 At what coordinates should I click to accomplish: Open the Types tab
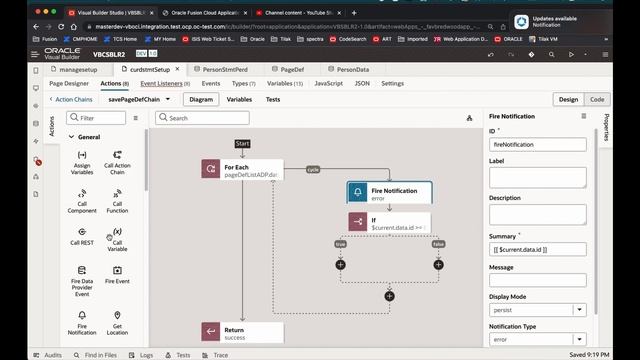(244, 83)
